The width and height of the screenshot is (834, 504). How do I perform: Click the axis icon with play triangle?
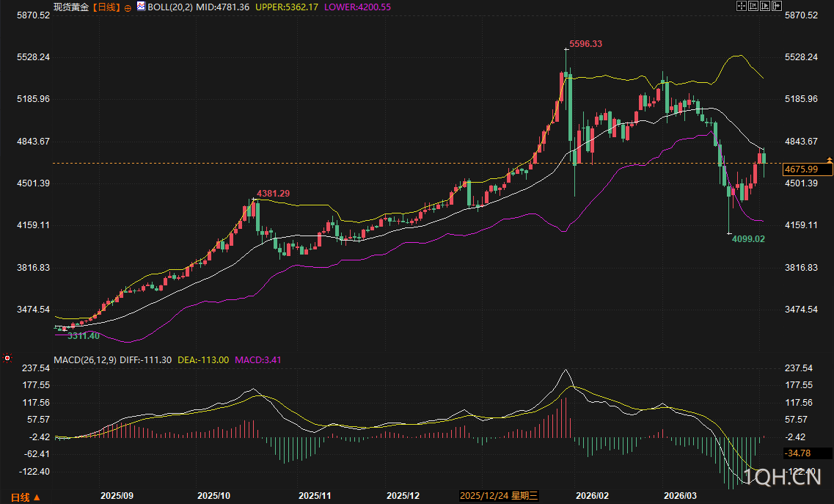point(765,6)
